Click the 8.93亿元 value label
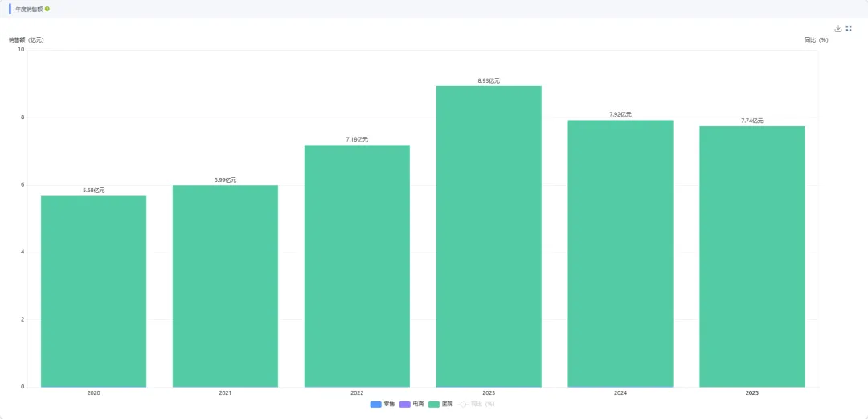The image size is (868, 419). click(x=489, y=80)
